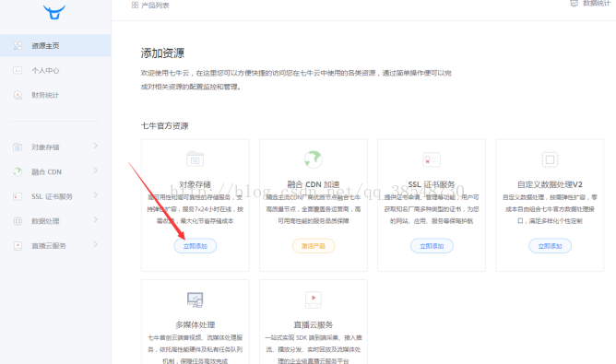Click the 数据处理 sidebar icon
The image size is (616, 364).
click(18, 221)
